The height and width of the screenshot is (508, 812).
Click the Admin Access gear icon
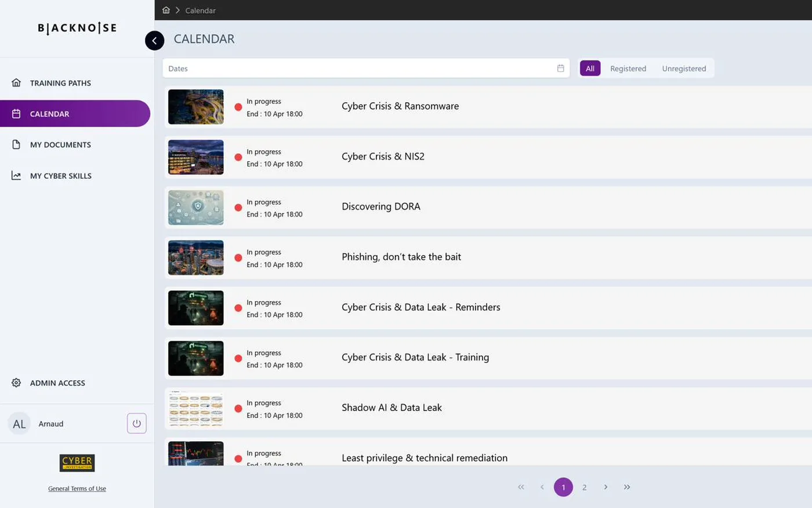pos(16,383)
